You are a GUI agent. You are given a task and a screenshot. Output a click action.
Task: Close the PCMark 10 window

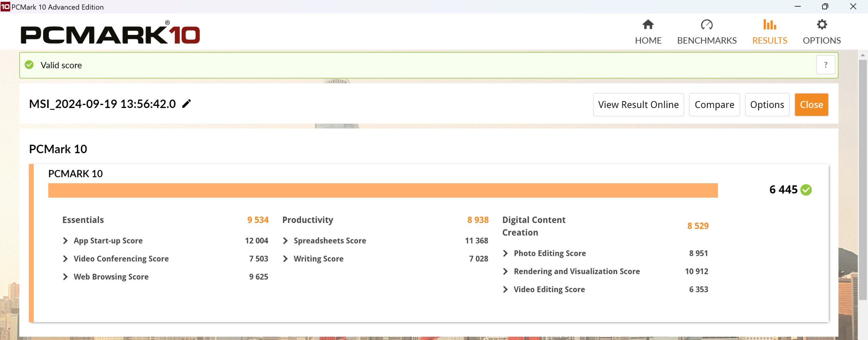(x=853, y=6)
